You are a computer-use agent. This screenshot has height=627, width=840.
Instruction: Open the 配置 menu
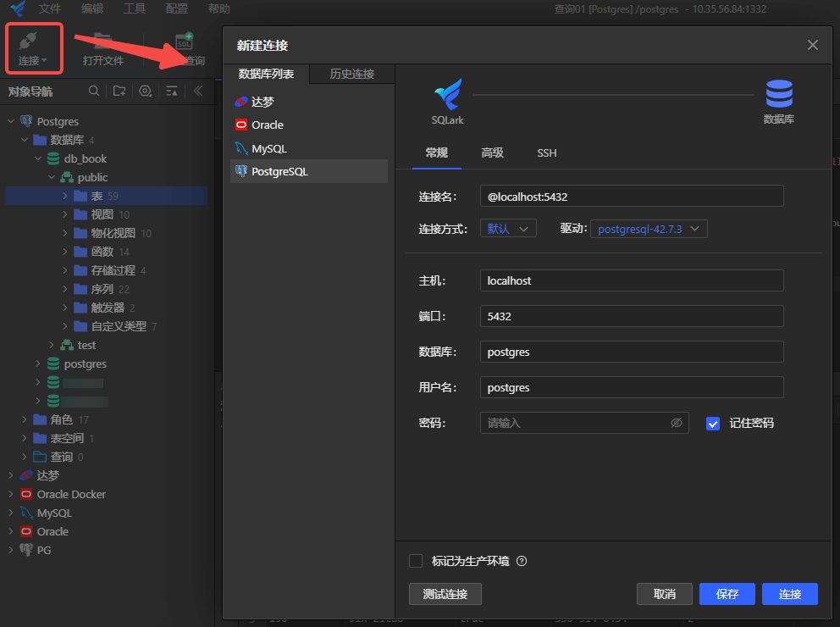point(177,8)
